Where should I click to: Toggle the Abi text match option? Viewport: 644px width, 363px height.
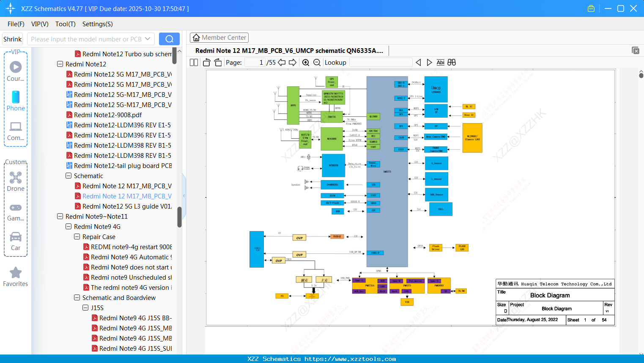[440, 62]
